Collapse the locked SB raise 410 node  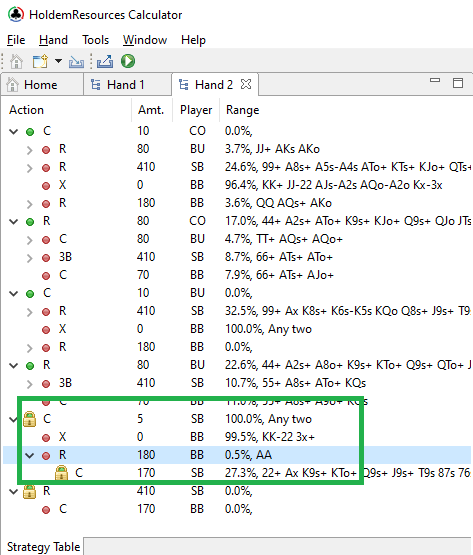coord(13,491)
